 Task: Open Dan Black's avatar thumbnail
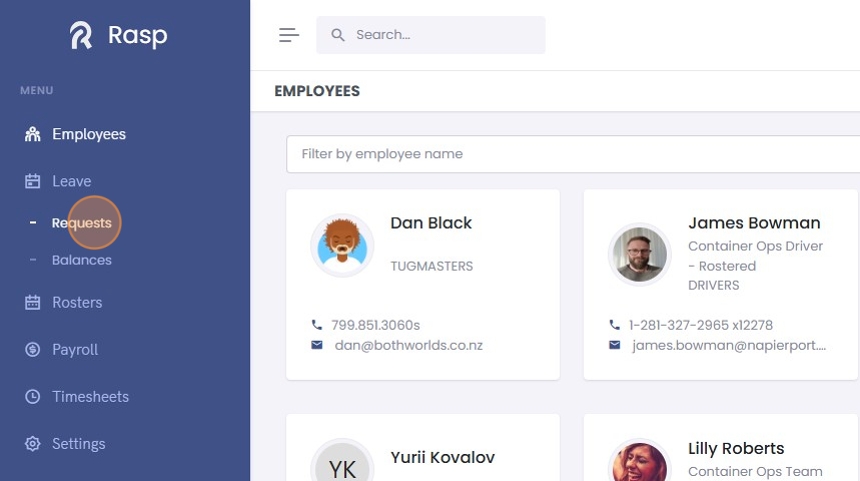point(342,245)
